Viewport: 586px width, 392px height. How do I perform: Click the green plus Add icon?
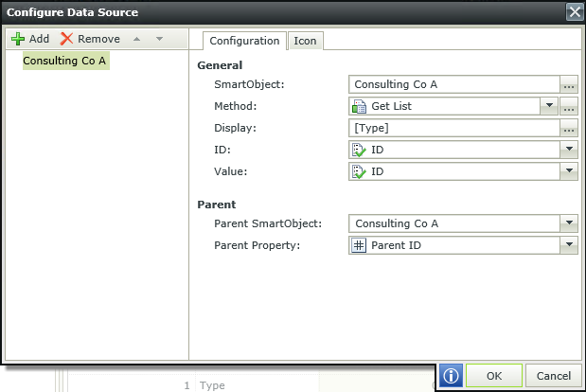pyautogui.click(x=18, y=39)
